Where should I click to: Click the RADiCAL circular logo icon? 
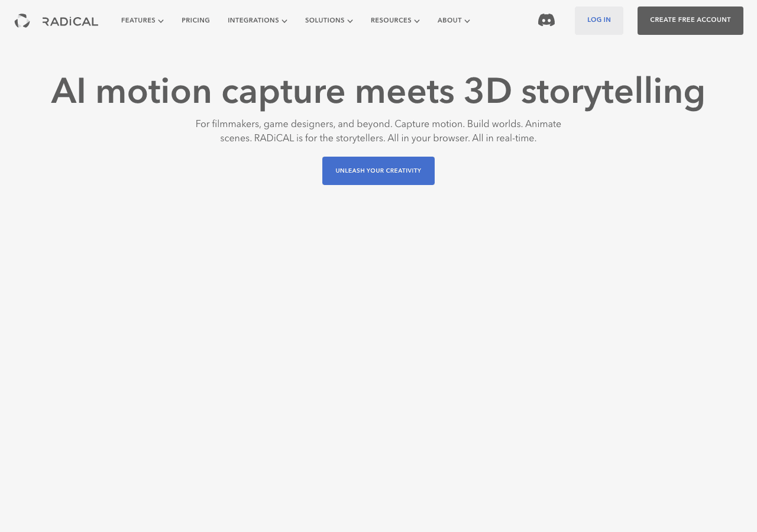point(22,21)
